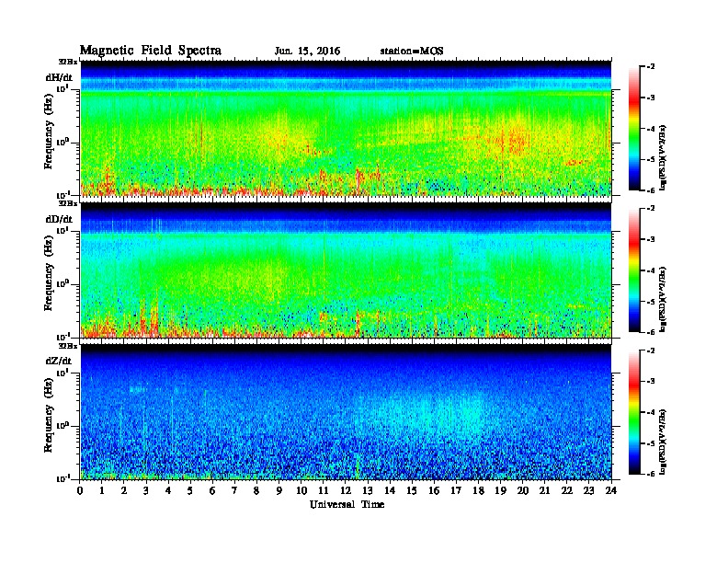The image size is (728, 563).
Task: Click hour tick label "2" on time axis
Action: coord(124,491)
